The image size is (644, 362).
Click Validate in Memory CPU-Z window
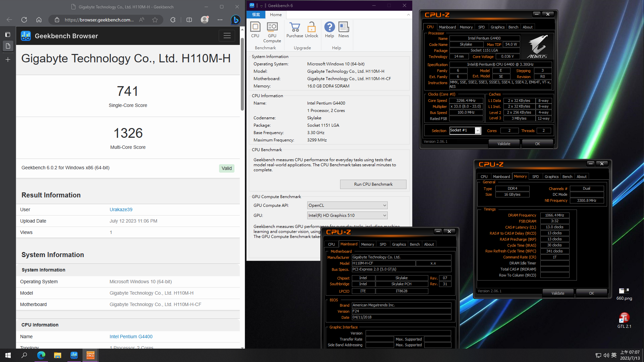pos(558,293)
